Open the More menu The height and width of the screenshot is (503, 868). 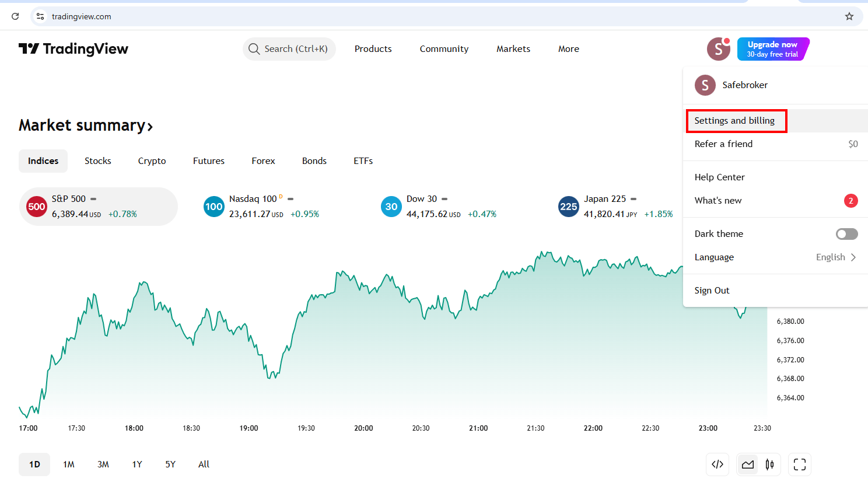tap(569, 49)
